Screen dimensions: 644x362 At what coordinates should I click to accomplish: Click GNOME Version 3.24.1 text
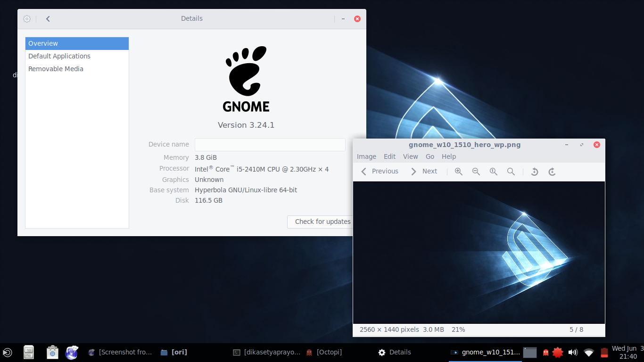(x=246, y=125)
